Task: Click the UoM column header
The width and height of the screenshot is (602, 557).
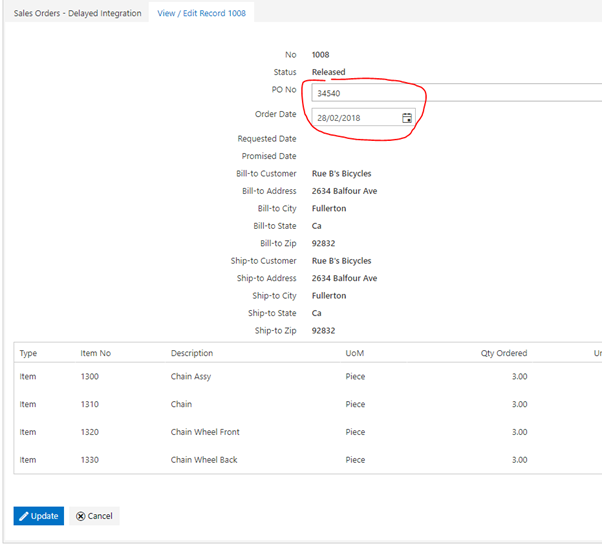Action: tap(355, 353)
